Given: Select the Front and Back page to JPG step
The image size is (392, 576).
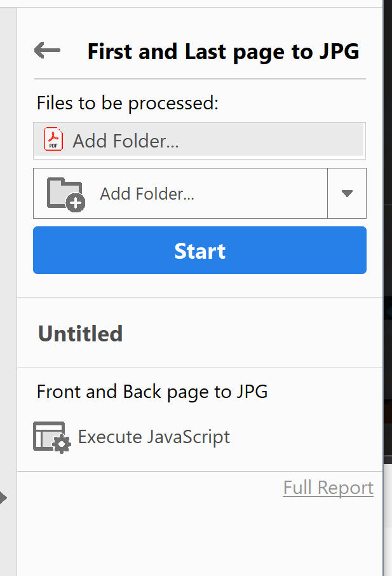Looking at the screenshot, I should coord(152,392).
